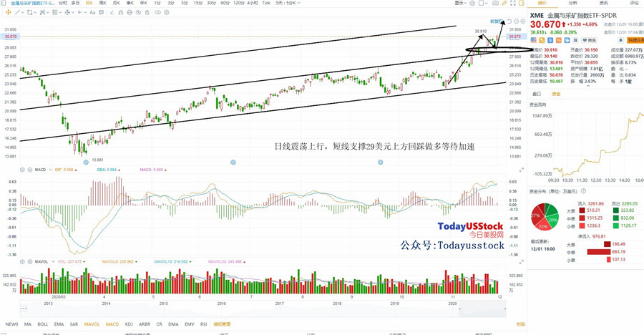Zoom in chart with plus circle
The width and height of the screenshot is (644, 335).
tap(523, 21)
